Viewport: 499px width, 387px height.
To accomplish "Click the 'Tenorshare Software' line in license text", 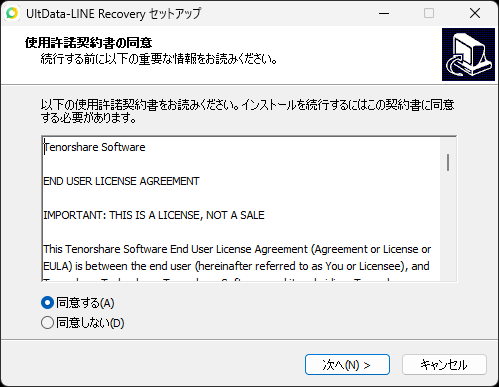I will (95, 147).
